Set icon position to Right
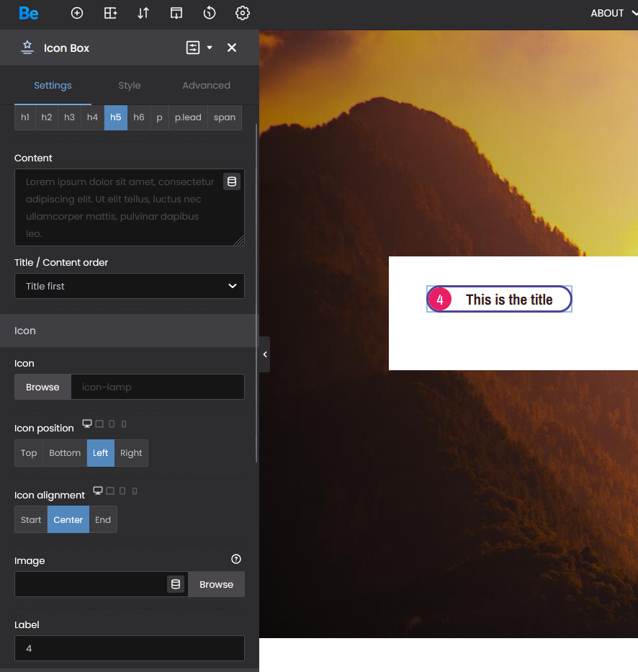The width and height of the screenshot is (638, 672). coord(131,453)
